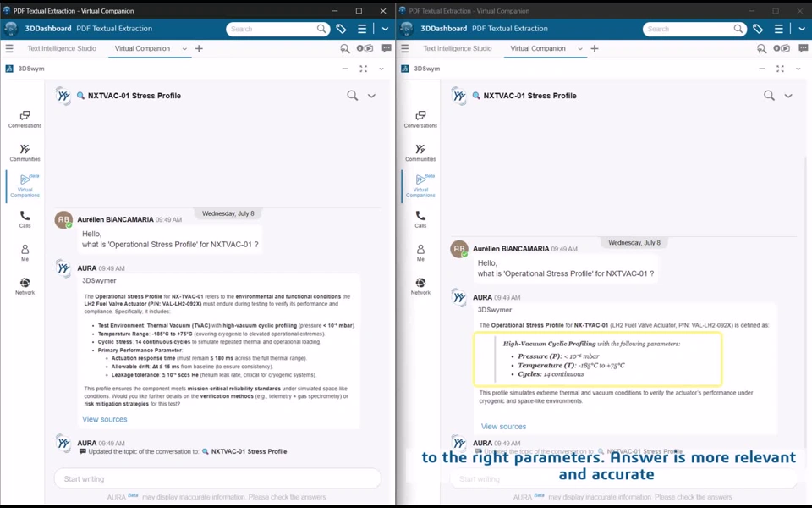Open View sources link in left answer

105,419
